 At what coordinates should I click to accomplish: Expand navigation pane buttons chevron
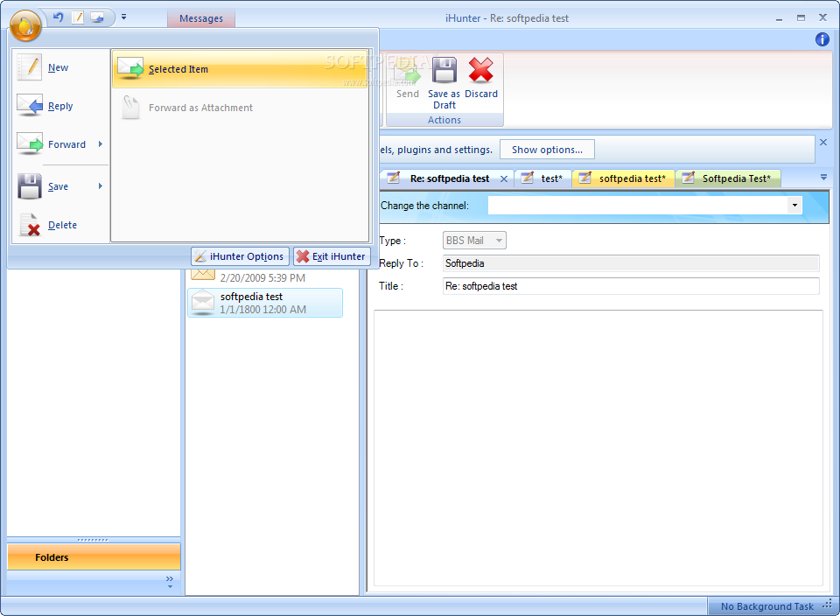coord(170,581)
